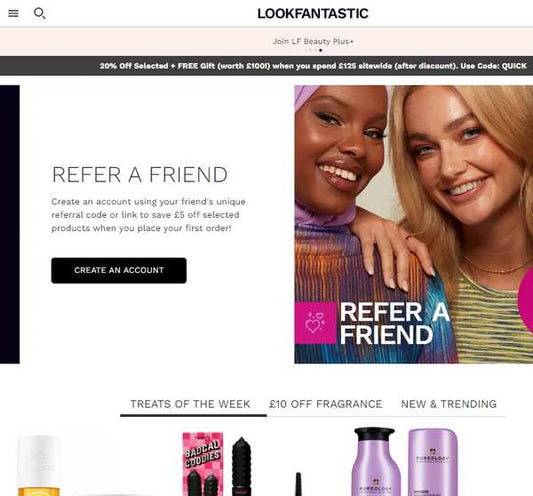Image resolution: width=533 pixels, height=496 pixels.
Task: Open the Pureology conditioner bottle image
Action: 433,462
